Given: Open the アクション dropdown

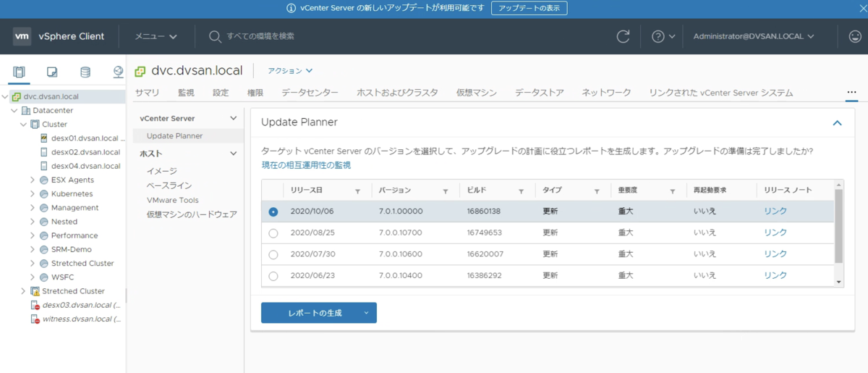Looking at the screenshot, I should 290,71.
